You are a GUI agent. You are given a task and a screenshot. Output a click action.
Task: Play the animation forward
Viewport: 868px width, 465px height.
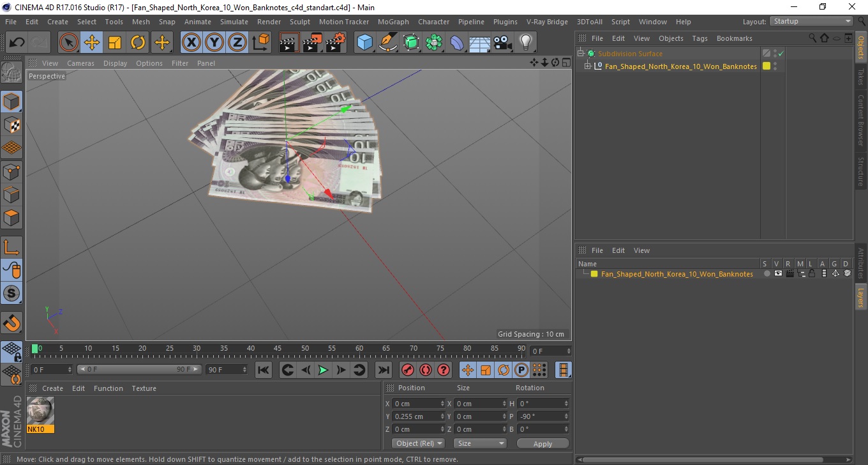point(323,370)
